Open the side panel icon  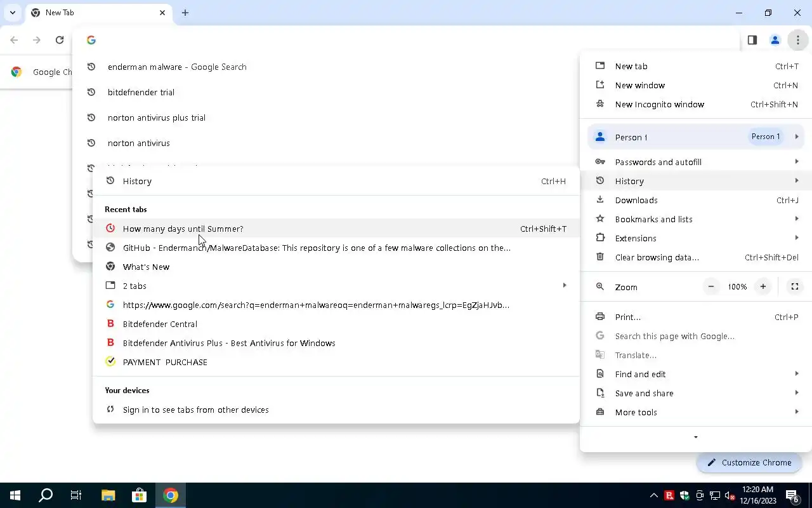[752, 40]
